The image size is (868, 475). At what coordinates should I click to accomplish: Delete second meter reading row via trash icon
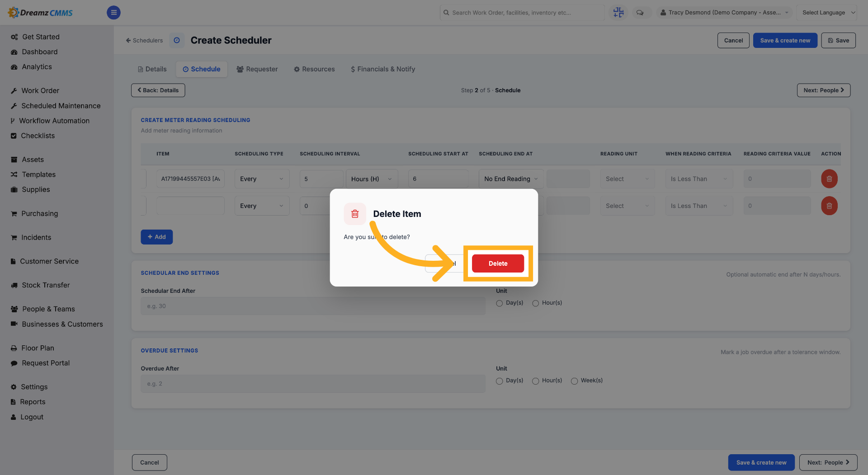tap(829, 206)
